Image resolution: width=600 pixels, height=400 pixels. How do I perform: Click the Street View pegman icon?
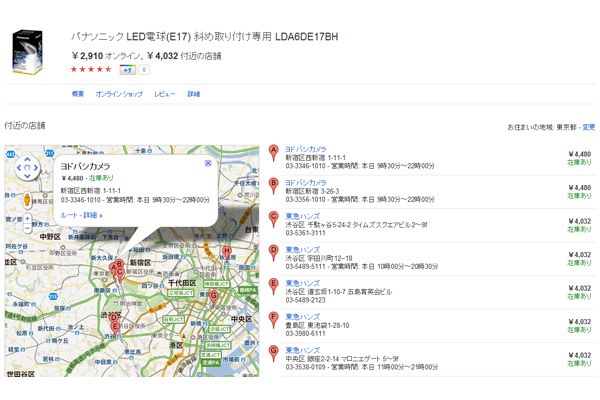click(x=27, y=196)
